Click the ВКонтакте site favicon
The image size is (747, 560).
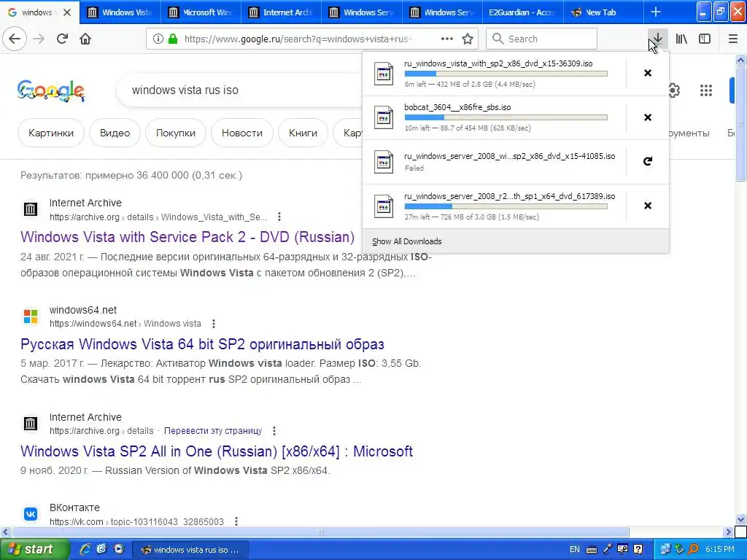tap(31, 514)
